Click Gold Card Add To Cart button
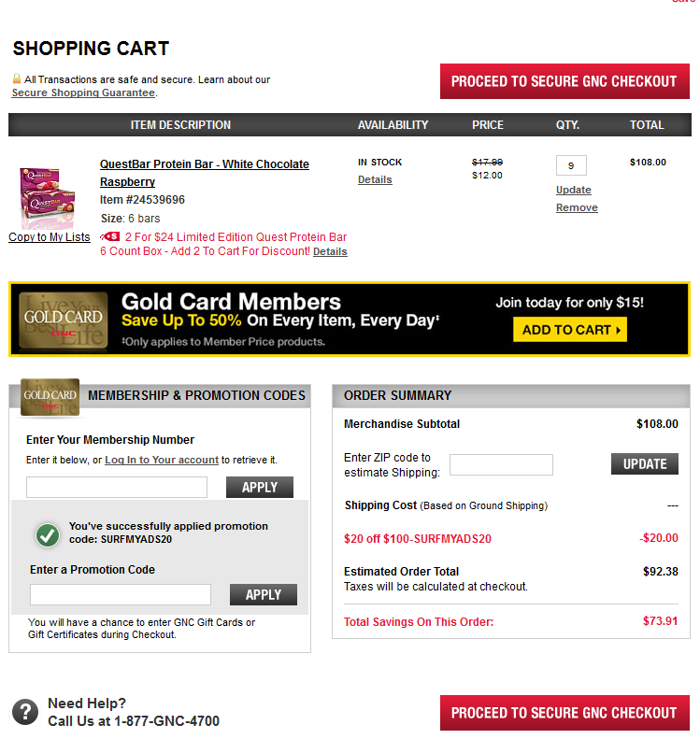This screenshot has height=739, width=700. (x=570, y=330)
